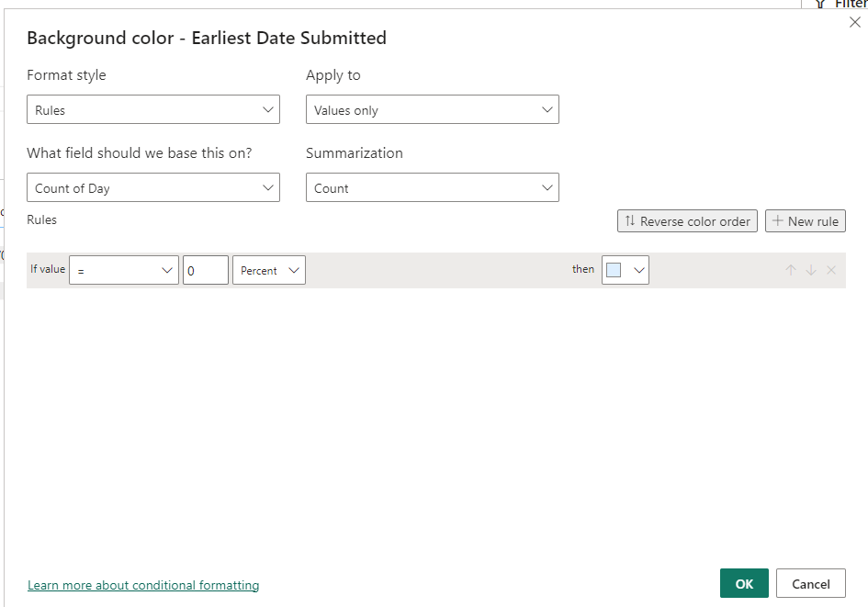Open the Apply to Values only dropdown
This screenshot has width=868, height=607.
point(433,109)
